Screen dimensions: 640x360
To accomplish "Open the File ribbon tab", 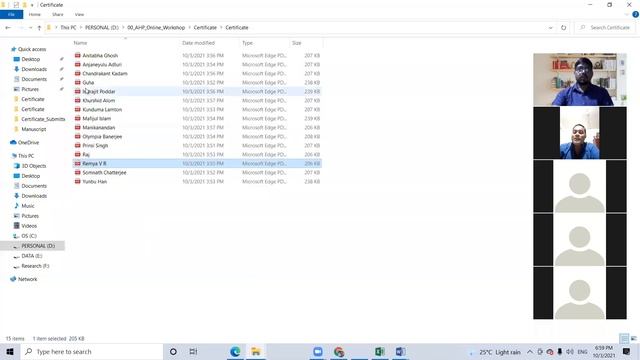I will pos(11,14).
